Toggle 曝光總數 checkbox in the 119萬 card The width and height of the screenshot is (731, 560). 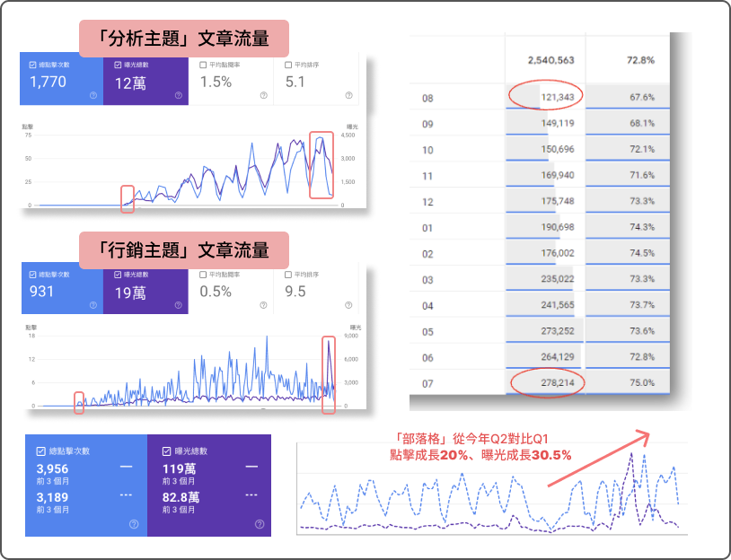166,451
